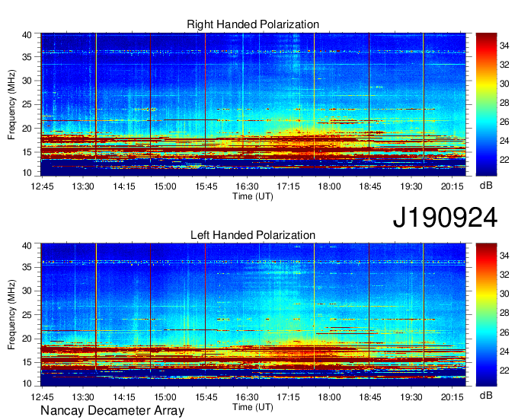Screen dimensions: 518x420
Task: Select "Frequency (MHz)" axis label of Right Handed plot
Action: (11, 104)
